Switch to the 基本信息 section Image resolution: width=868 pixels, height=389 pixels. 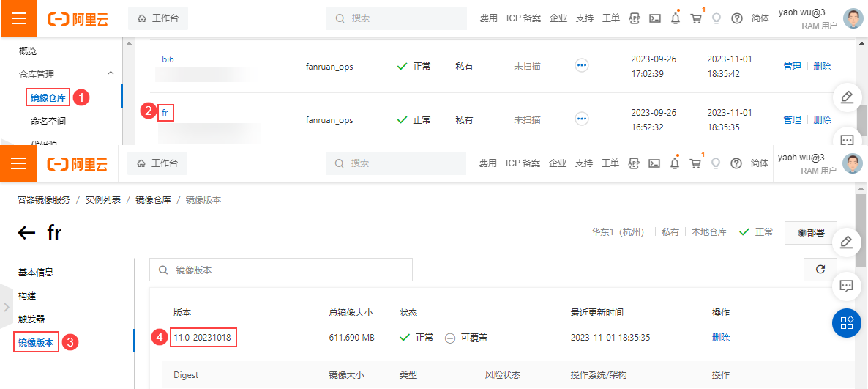(36, 272)
